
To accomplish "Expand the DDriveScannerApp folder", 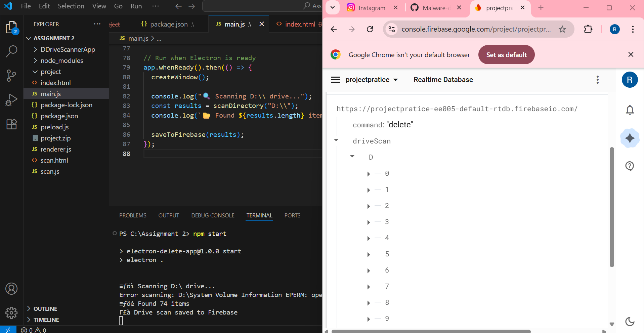I will 68,49.
